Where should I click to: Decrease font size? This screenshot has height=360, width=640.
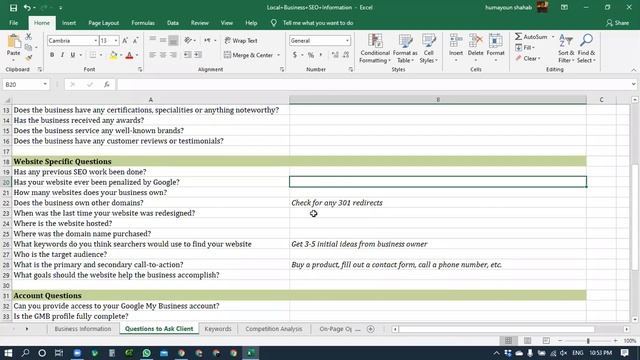(136, 40)
